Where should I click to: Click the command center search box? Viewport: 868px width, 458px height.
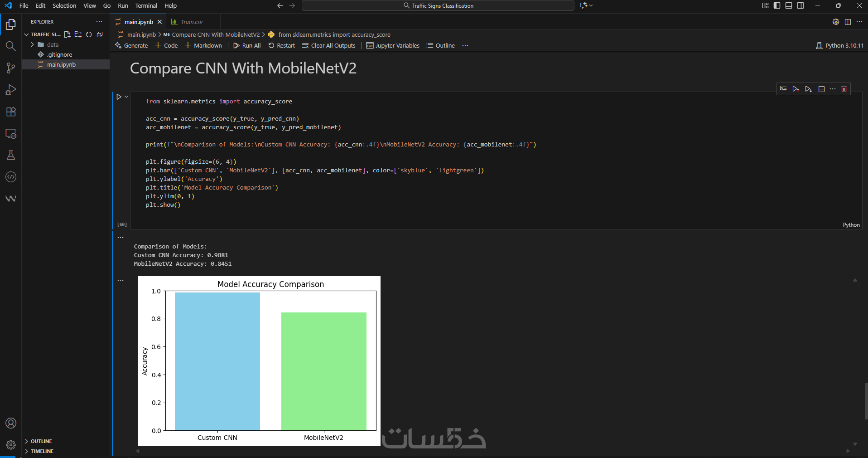click(x=438, y=5)
